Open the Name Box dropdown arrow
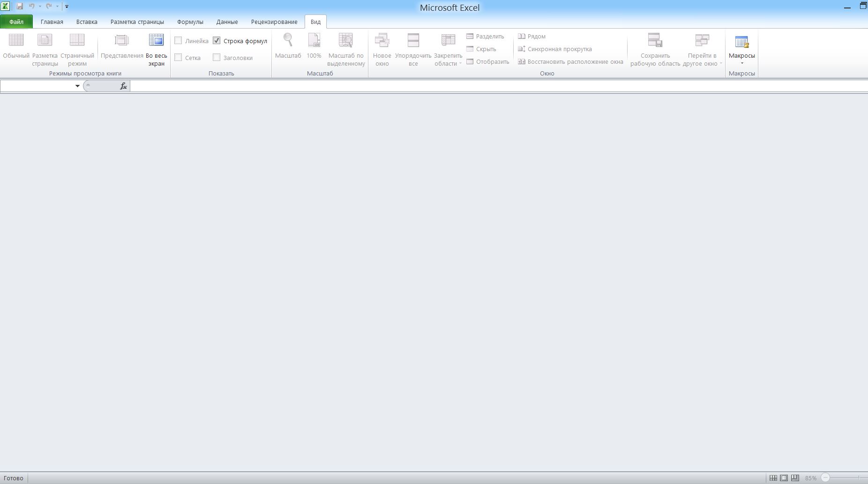This screenshot has width=868, height=484. pyautogui.click(x=77, y=86)
